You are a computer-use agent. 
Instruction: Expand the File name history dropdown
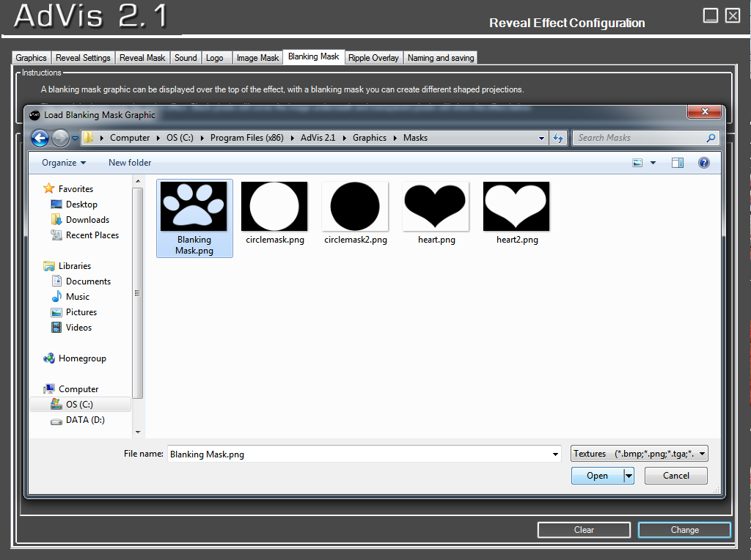555,454
